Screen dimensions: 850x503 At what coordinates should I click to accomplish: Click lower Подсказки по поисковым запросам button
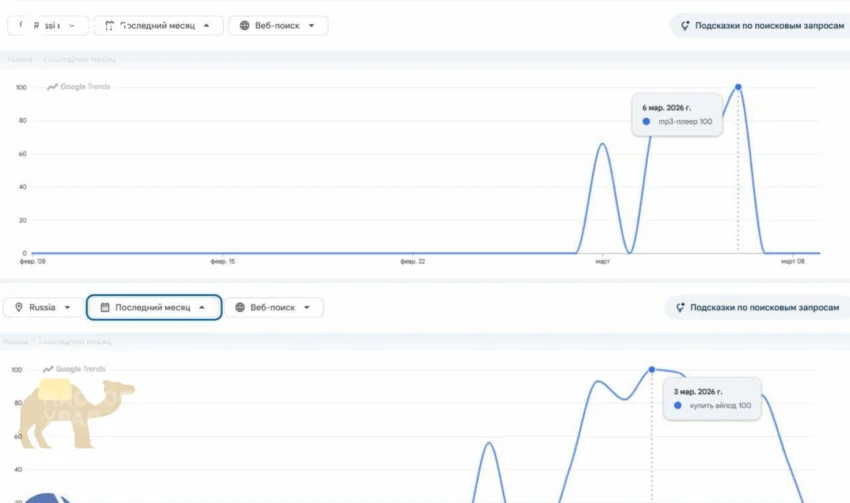coord(758,307)
